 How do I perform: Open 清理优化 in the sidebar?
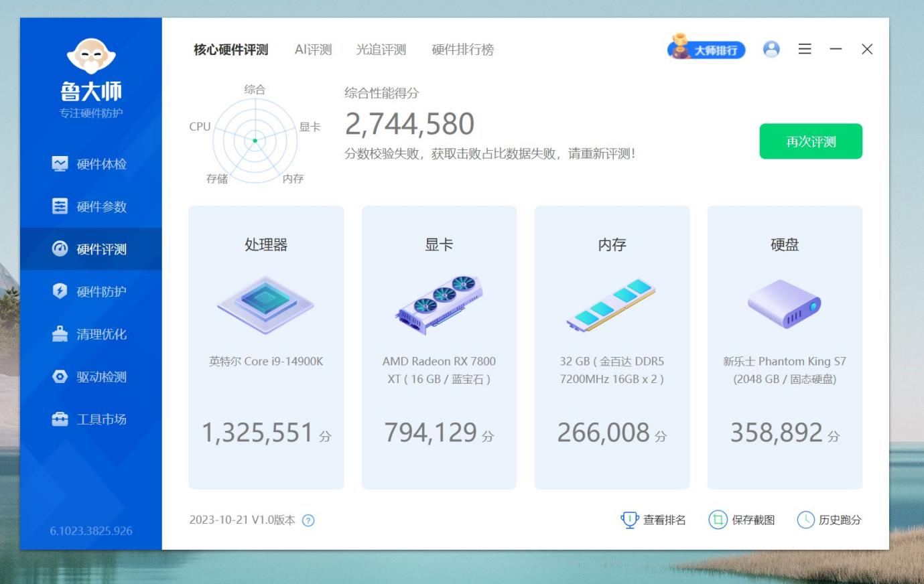click(x=90, y=334)
